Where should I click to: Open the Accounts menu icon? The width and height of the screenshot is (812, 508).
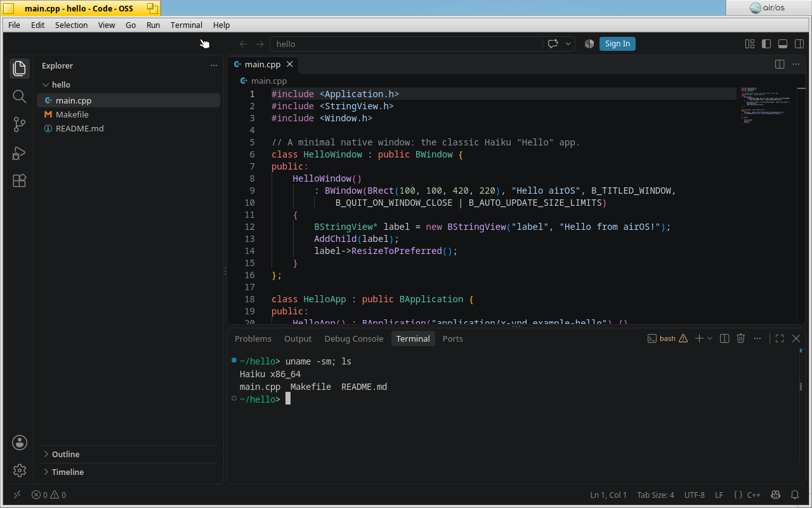click(x=20, y=443)
